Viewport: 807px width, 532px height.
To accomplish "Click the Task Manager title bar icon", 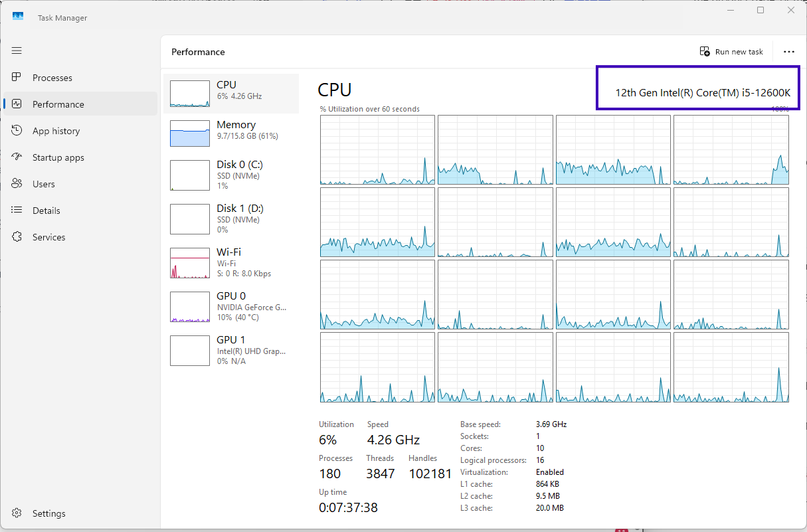I will click(18, 17).
